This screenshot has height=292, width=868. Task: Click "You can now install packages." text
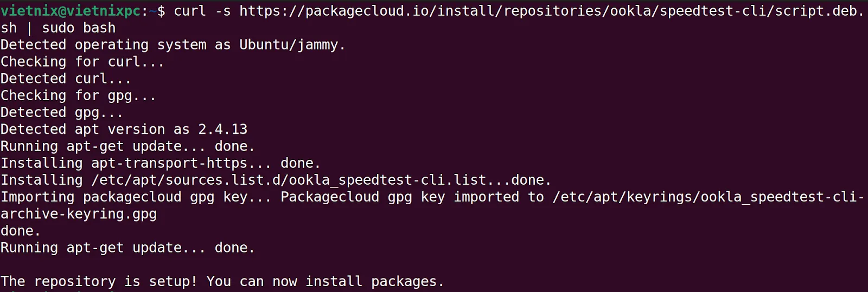tap(325, 281)
